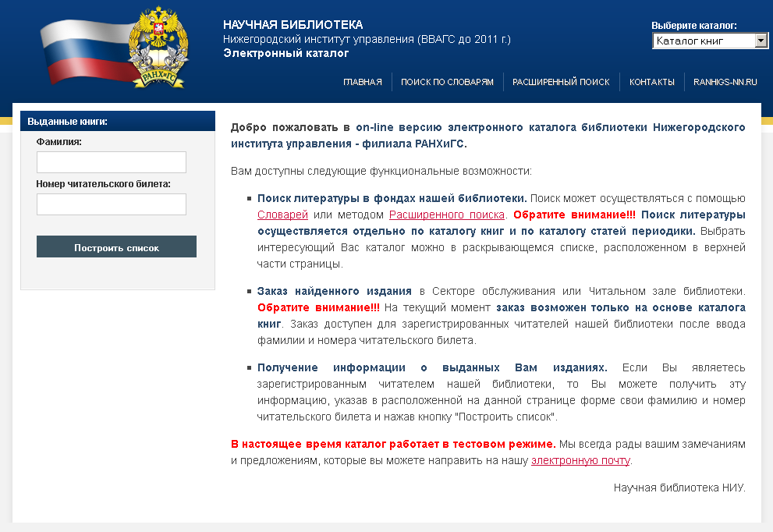Go to the ГЛАВНАЯ menu item
The width and height of the screenshot is (773, 532).
[x=363, y=82]
